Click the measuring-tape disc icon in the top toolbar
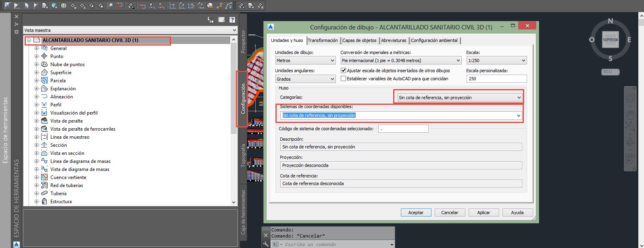 tap(210, 6)
